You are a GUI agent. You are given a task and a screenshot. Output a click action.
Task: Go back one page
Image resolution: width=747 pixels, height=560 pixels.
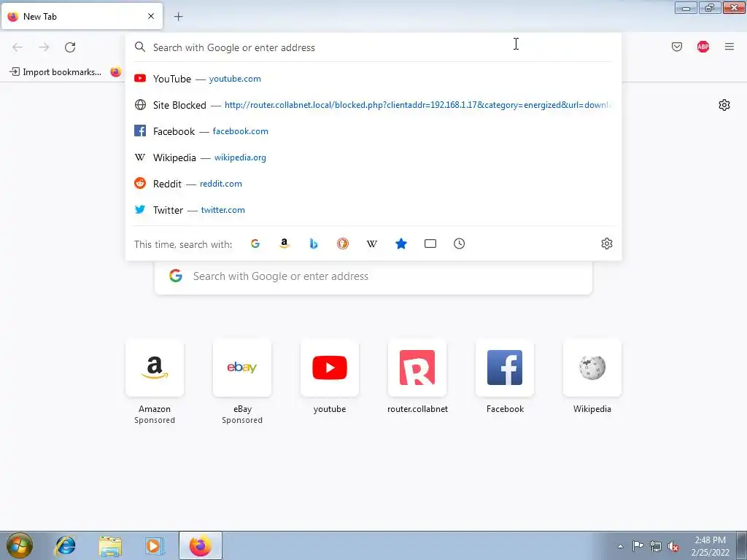coord(18,47)
